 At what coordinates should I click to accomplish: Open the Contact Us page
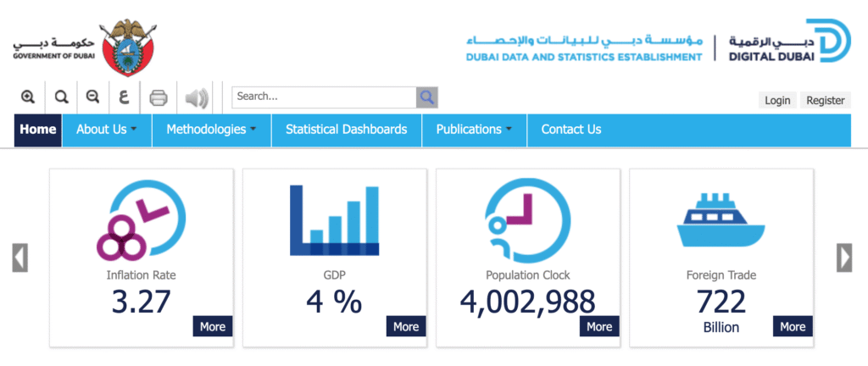(570, 130)
